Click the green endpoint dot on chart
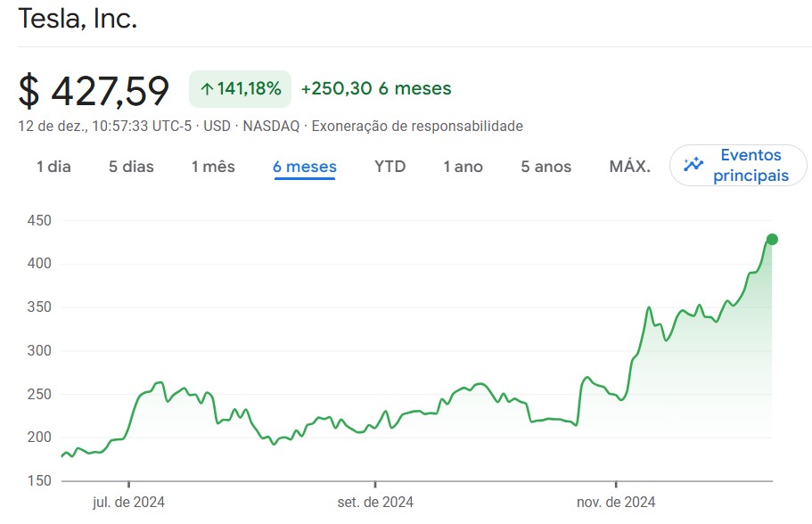 click(772, 239)
